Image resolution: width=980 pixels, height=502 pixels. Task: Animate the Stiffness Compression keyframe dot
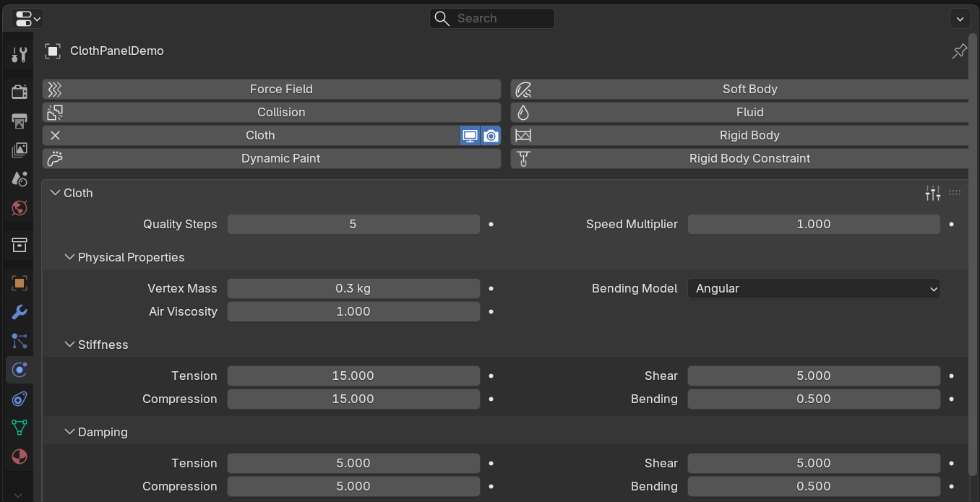(491, 399)
